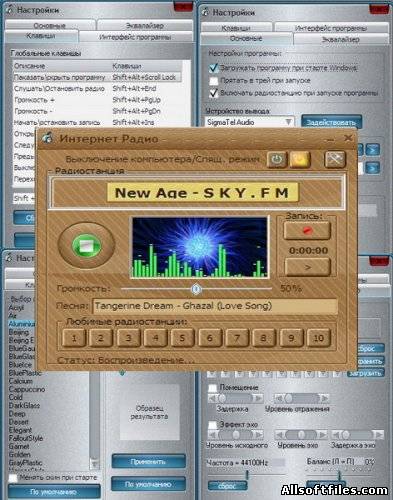Select favorite station 2
The width and height of the screenshot is (393, 500).
[x=101, y=338]
